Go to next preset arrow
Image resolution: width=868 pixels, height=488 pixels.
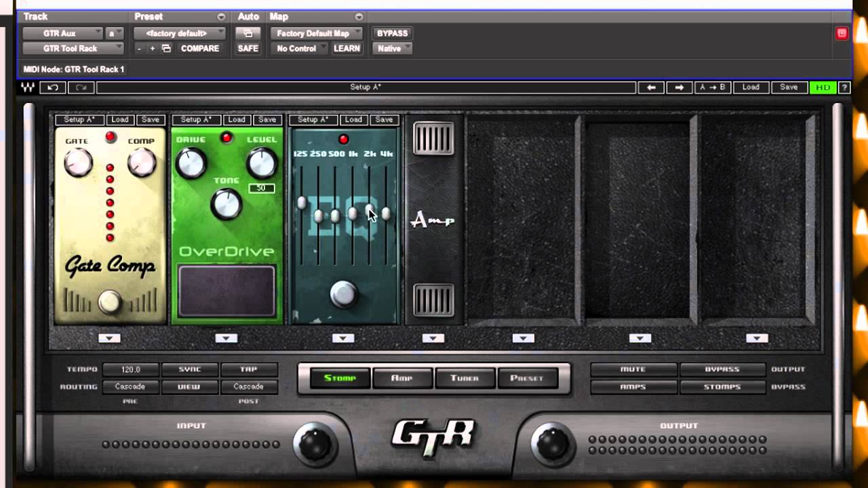pyautogui.click(x=679, y=87)
